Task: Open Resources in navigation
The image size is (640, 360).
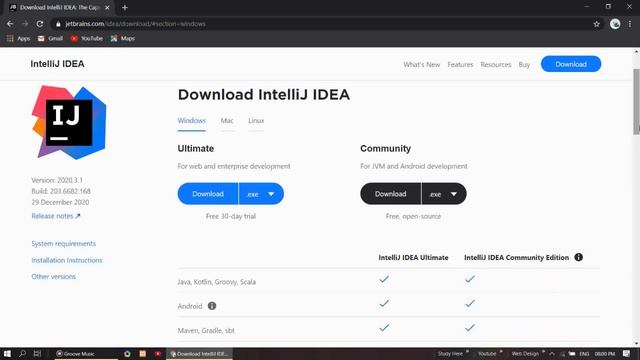Action: point(496,64)
